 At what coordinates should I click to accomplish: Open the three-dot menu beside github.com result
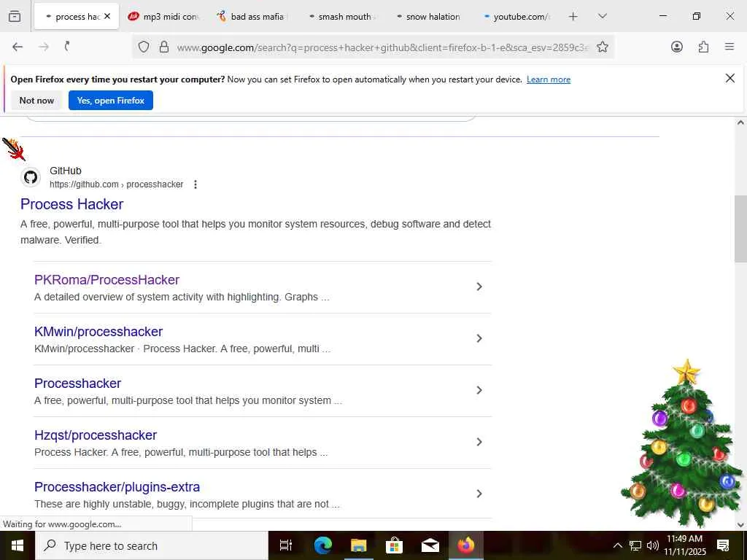coord(196,184)
